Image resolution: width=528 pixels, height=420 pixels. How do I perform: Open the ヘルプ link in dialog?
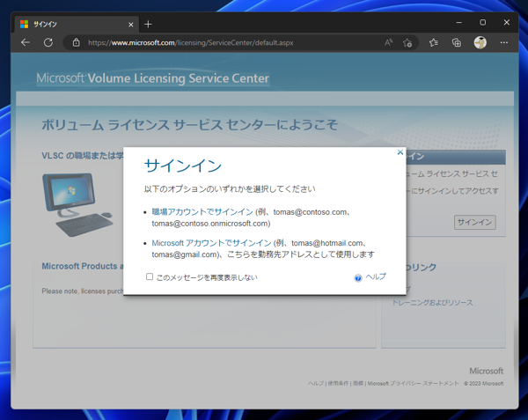point(376,276)
